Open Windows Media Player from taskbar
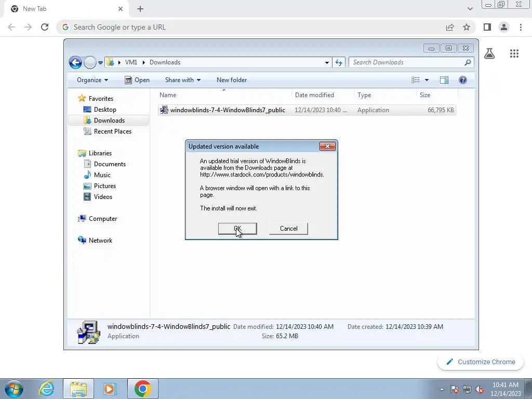Screen dimensions: 532x399 [x=110, y=389]
